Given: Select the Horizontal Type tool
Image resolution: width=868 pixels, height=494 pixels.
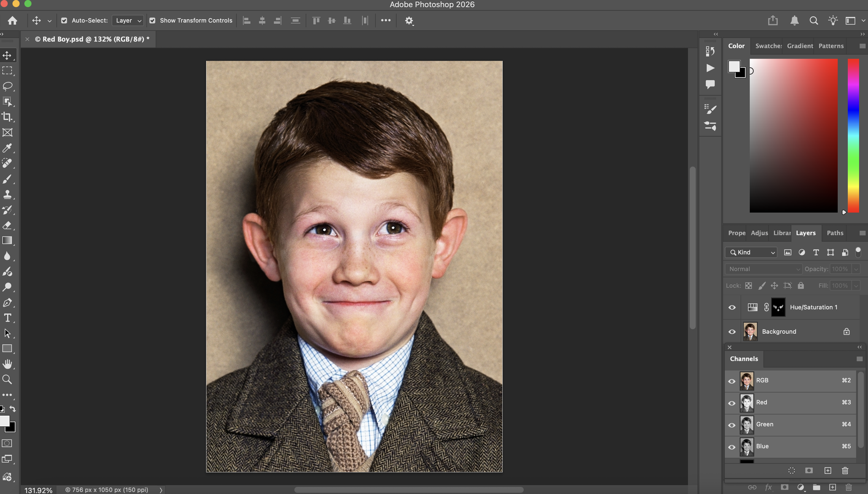Looking at the screenshot, I should pyautogui.click(x=7, y=318).
